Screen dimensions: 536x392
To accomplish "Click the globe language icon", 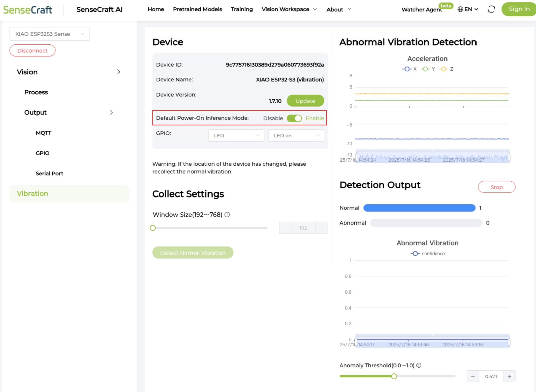I will [x=460, y=9].
